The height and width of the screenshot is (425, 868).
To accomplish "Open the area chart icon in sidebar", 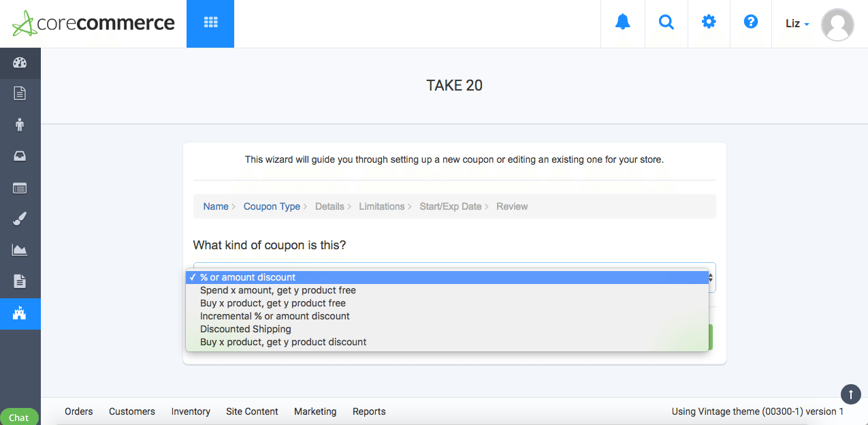I will pos(20,250).
